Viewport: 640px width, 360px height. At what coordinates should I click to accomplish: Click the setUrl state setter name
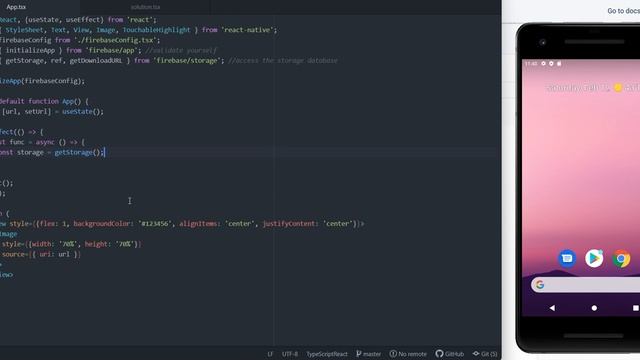[37, 111]
